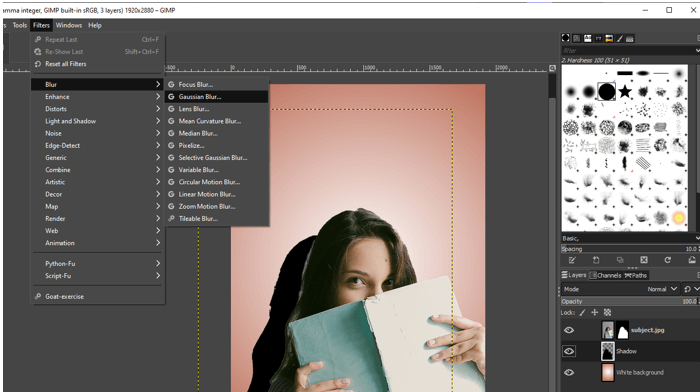Click Edit this brush icon
The height and width of the screenshot is (392, 700).
[x=572, y=260]
